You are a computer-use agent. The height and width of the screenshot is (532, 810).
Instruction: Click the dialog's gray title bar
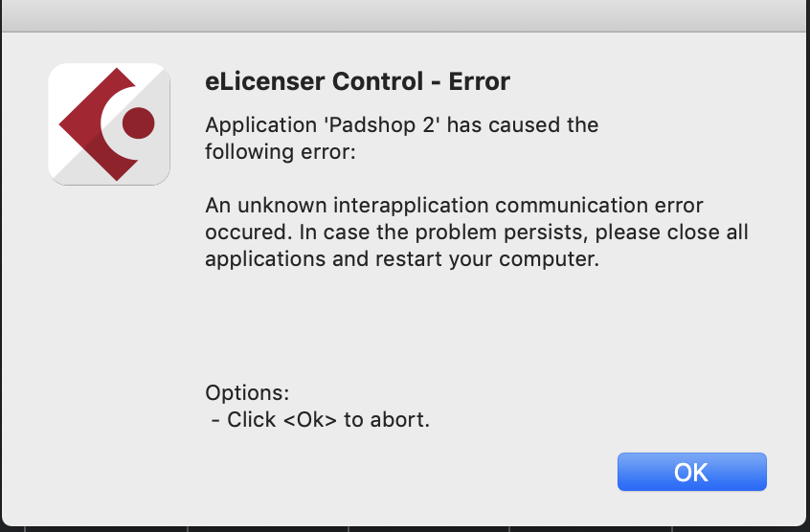tap(405, 15)
